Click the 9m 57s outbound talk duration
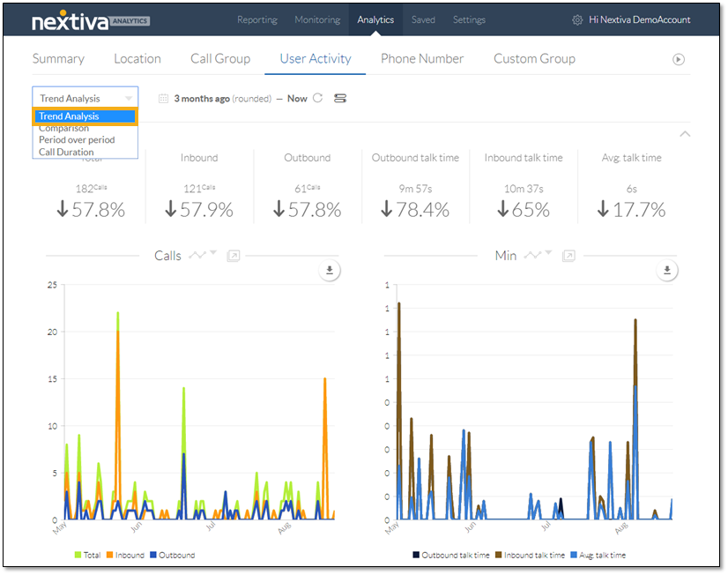The height and width of the screenshot is (575, 728). [x=415, y=189]
